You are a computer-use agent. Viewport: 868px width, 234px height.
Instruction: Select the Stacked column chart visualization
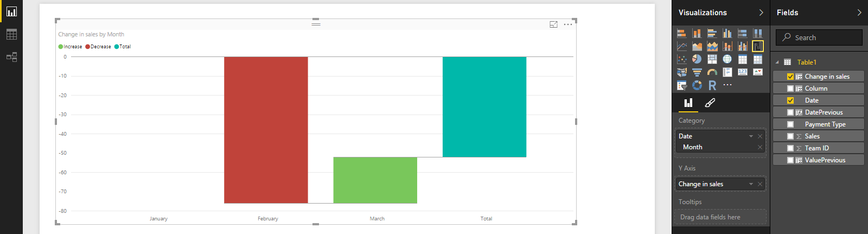coord(697,33)
